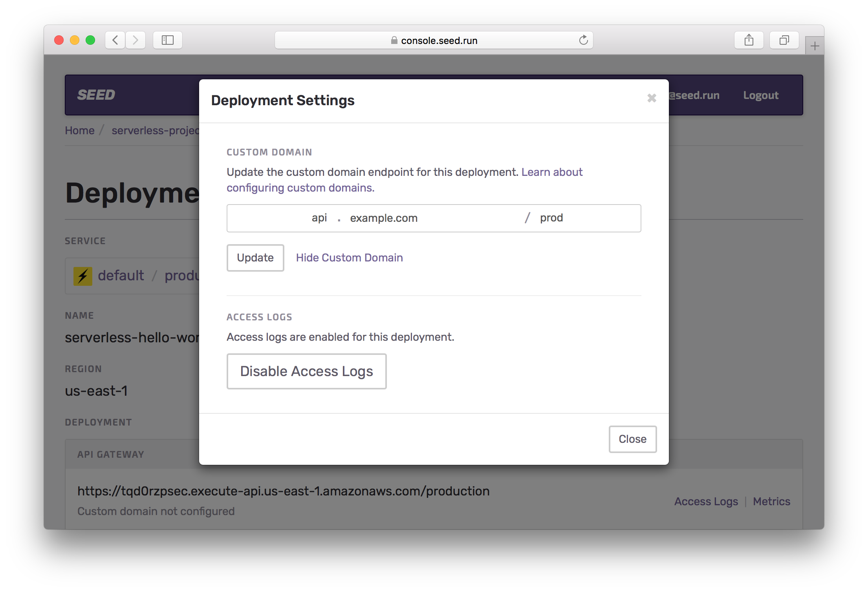Open Learn about configuring custom domains link
Screen dimensions: 868x592
(x=551, y=172)
